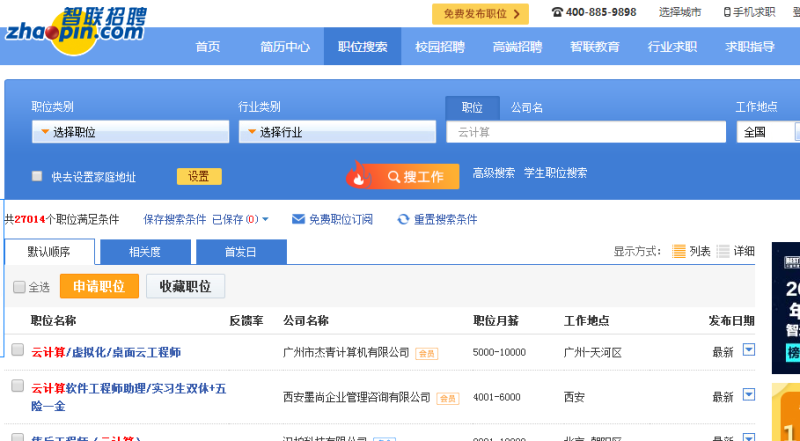Select the 首发日 sort tab
This screenshot has width=800, height=441.
click(x=241, y=252)
